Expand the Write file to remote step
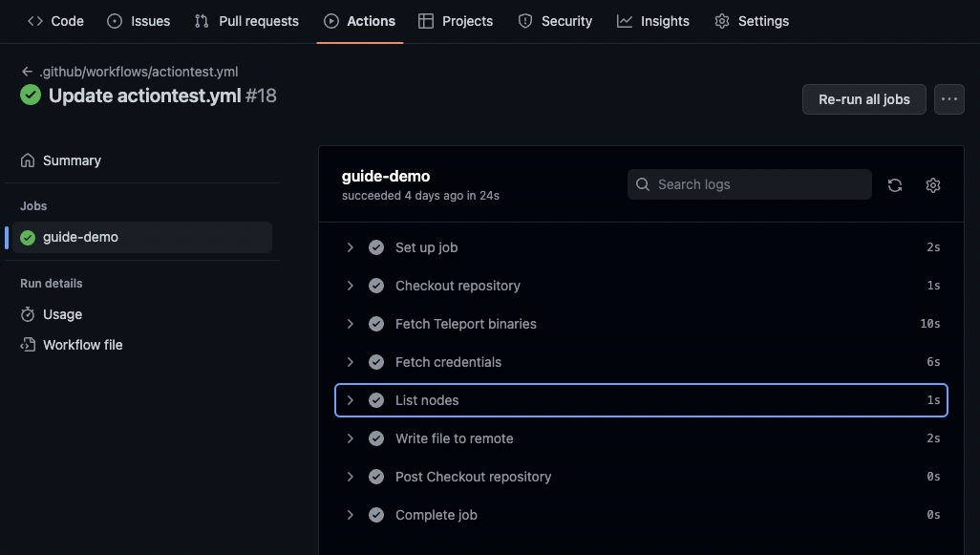 [x=351, y=438]
